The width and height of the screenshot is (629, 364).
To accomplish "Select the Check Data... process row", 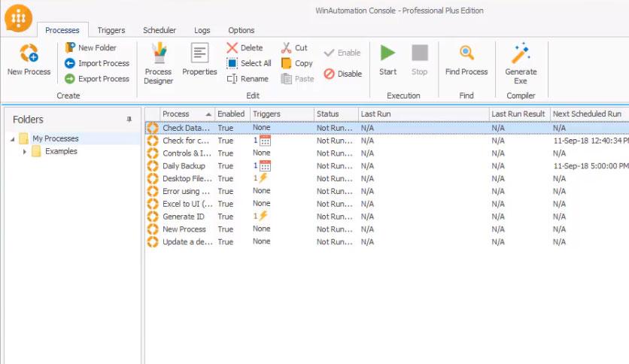I will tap(387, 128).
